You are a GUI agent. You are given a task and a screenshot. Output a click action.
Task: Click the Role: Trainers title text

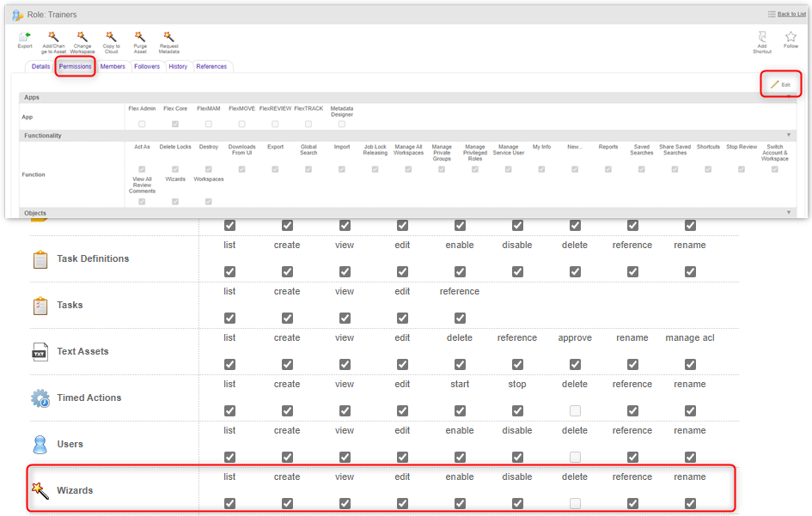point(52,15)
